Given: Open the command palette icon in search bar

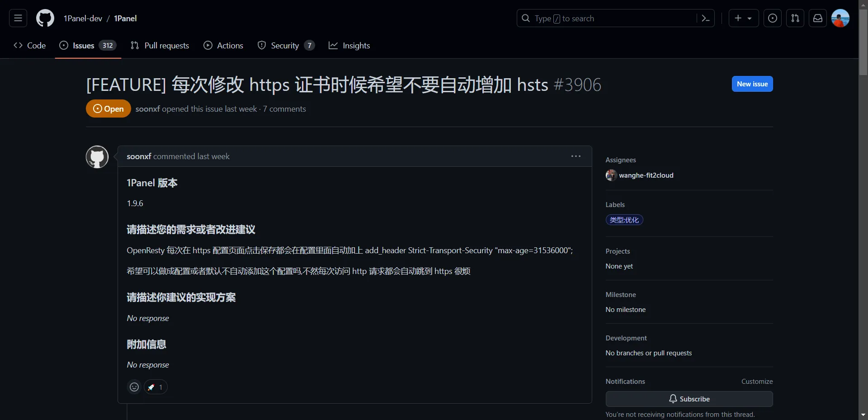Looking at the screenshot, I should point(705,18).
